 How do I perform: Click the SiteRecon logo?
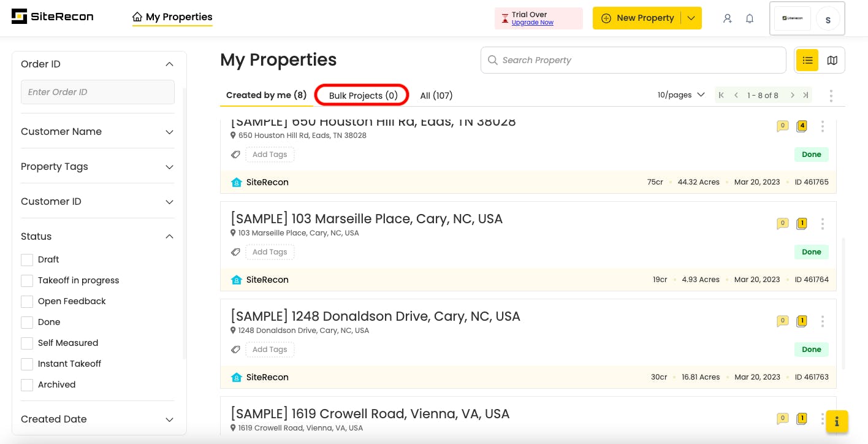[x=53, y=17]
